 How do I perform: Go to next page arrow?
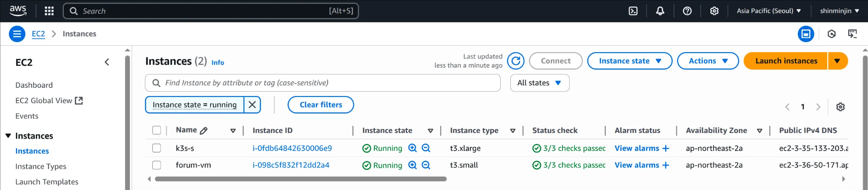pyautogui.click(x=818, y=107)
